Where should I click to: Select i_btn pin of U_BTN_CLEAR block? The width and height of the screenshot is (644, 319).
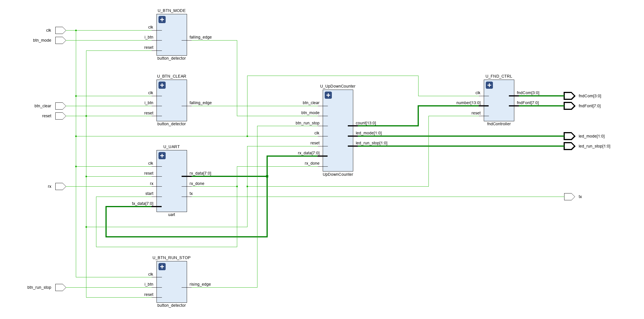tap(149, 103)
